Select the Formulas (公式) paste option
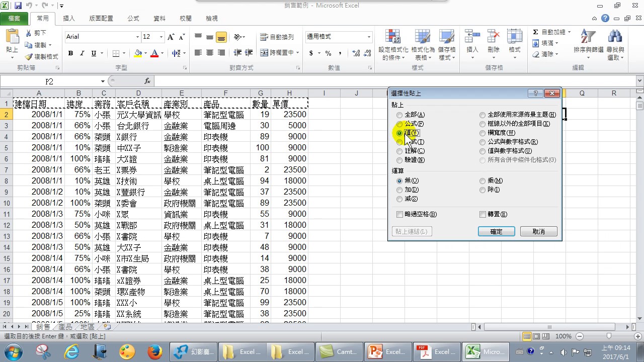The height and width of the screenshot is (362, 644). click(x=399, y=124)
